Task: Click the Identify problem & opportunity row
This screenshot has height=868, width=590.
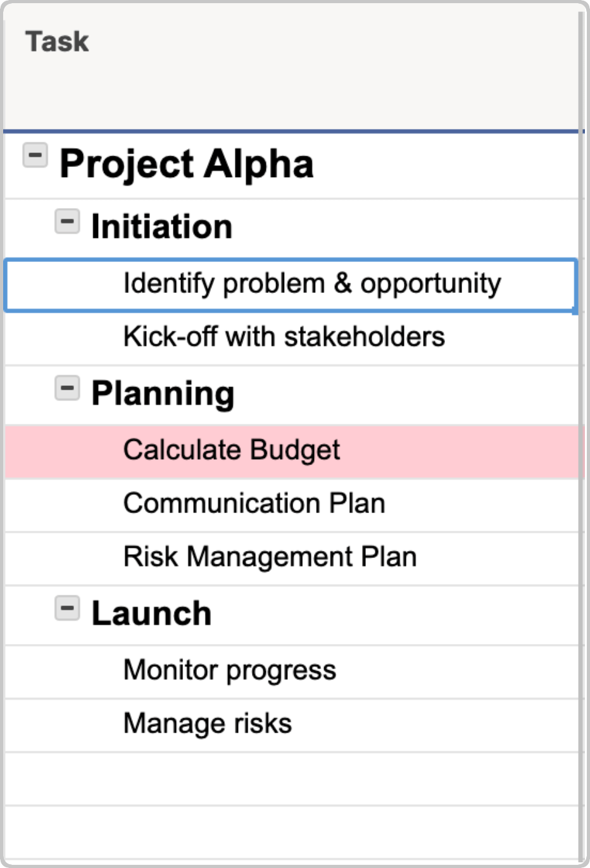Action: click(x=312, y=283)
